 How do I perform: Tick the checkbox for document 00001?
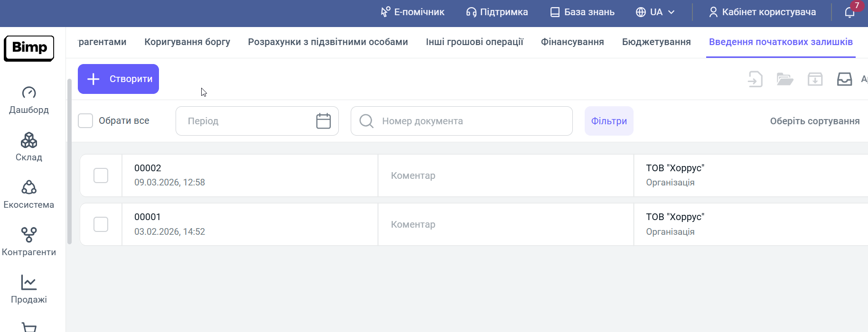101,224
